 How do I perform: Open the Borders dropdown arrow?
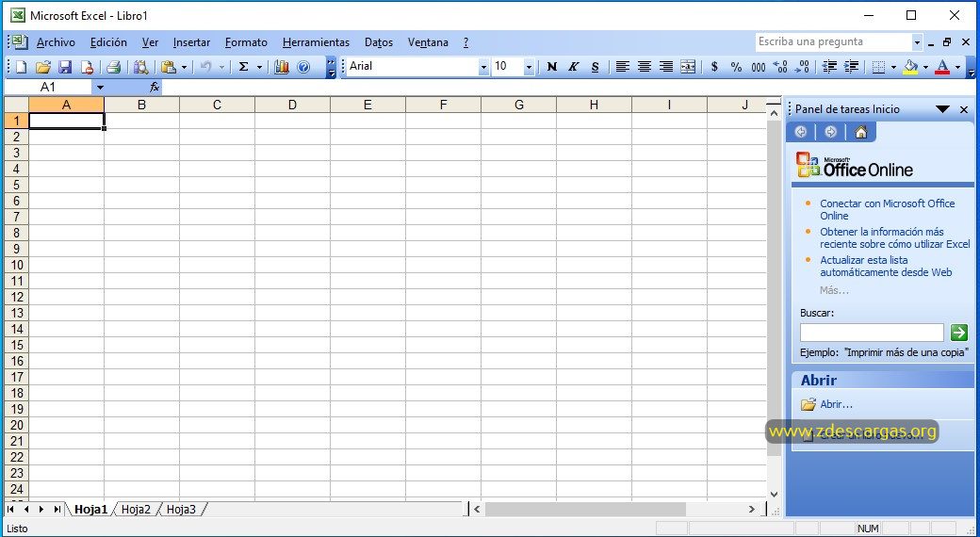click(893, 67)
